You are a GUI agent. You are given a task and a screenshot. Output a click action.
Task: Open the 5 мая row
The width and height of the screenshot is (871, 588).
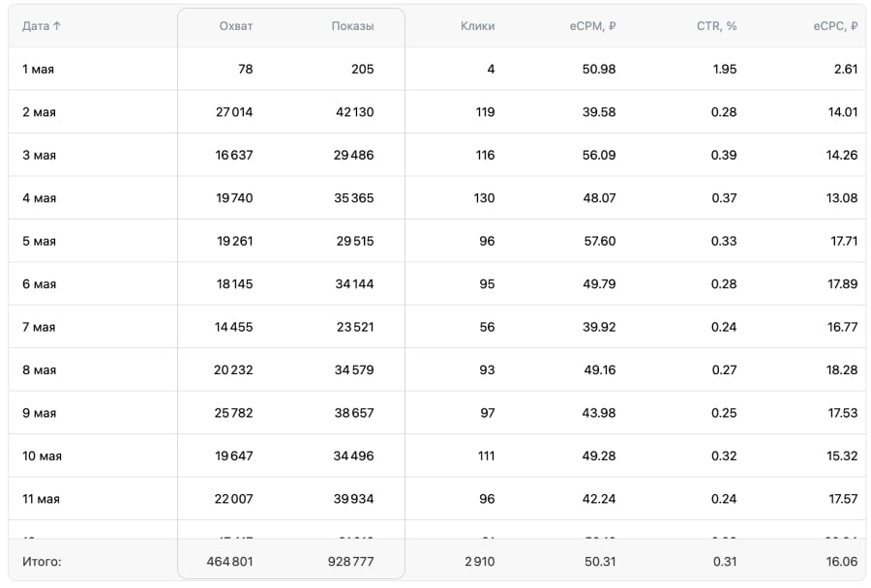pyautogui.click(x=39, y=241)
